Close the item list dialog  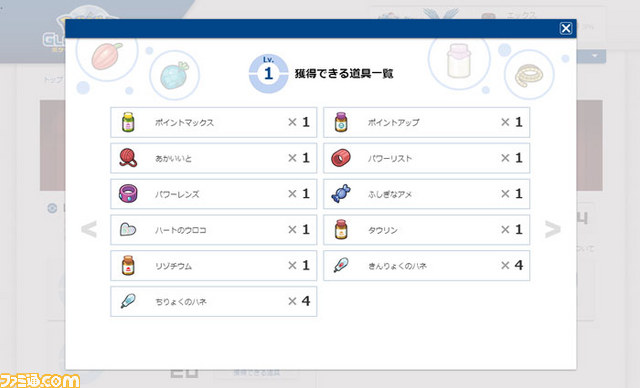[566, 28]
